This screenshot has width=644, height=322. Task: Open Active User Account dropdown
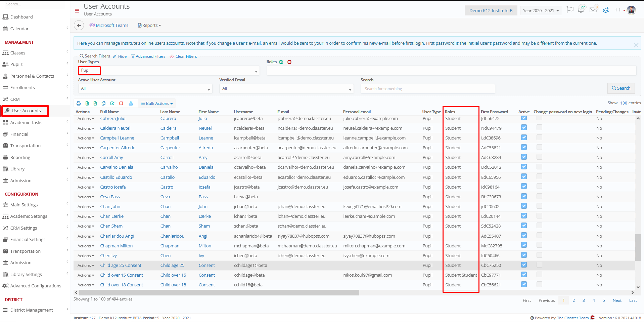pyautogui.click(x=145, y=89)
